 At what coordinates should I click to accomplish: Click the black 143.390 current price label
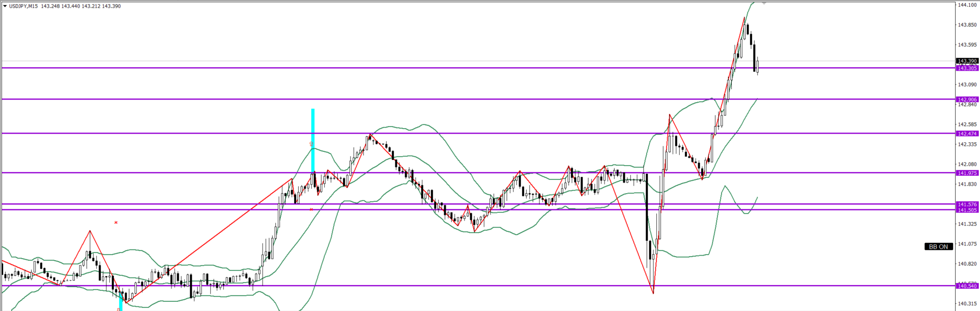pyautogui.click(x=967, y=61)
